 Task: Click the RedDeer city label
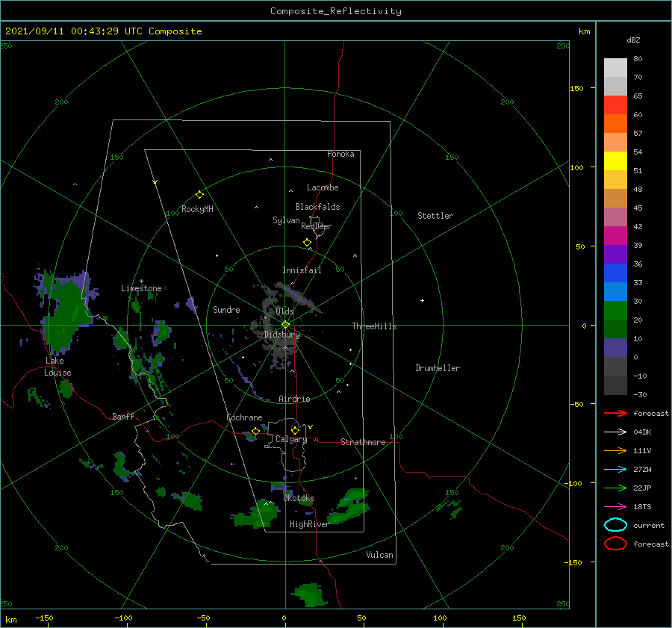tap(317, 226)
